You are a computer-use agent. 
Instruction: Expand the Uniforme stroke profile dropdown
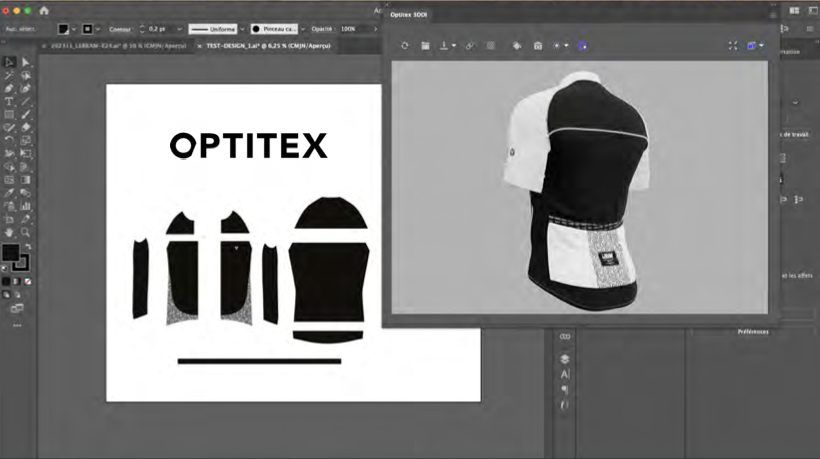coord(242,29)
